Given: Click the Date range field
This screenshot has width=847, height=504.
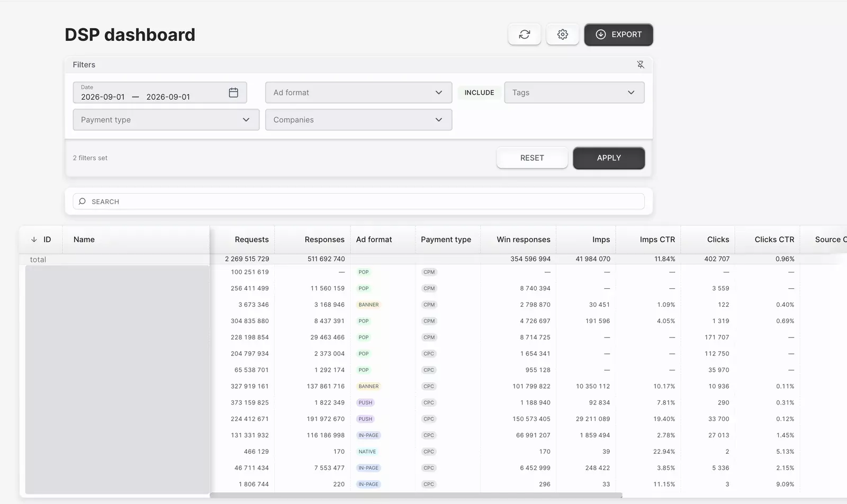Looking at the screenshot, I should [160, 93].
